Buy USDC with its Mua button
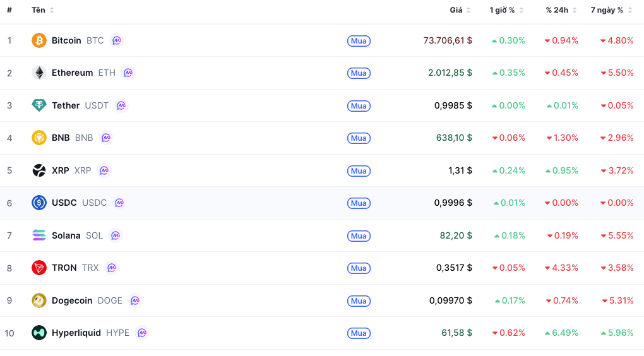644x356 pixels. pyautogui.click(x=359, y=203)
